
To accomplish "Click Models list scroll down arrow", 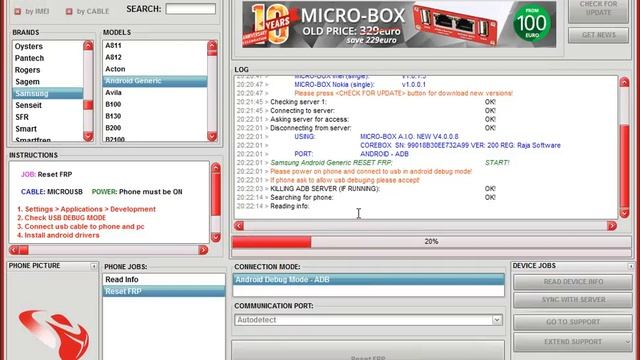I will tap(212, 136).
